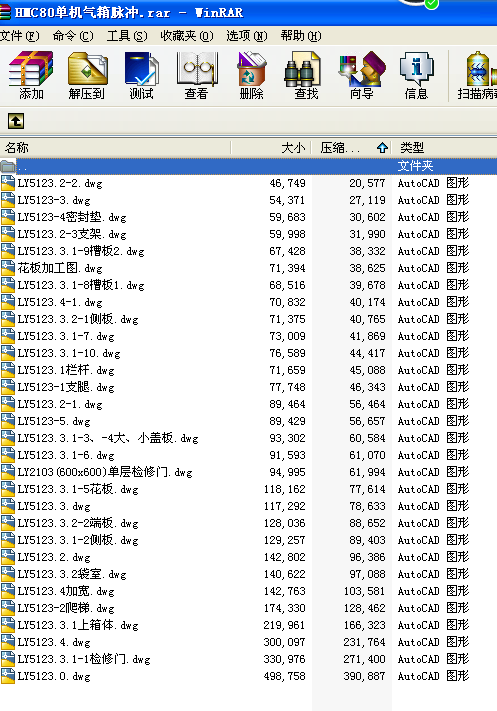
Task: Click the 删除 (Delete) toolbar icon
Action: click(251, 75)
